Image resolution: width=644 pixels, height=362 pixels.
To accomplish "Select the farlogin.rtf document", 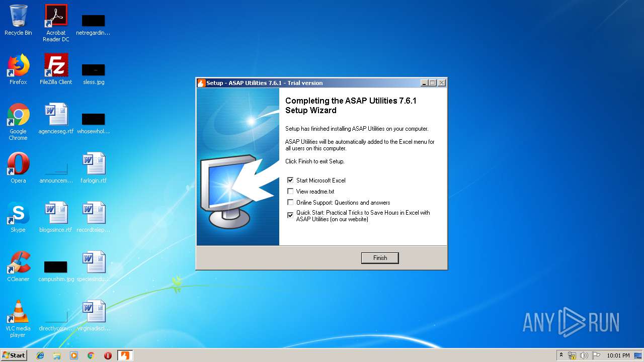I will tap(94, 168).
